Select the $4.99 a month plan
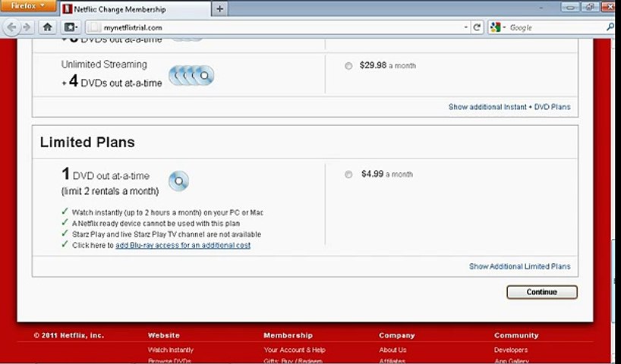Screen dimensions: 621x364 click(348, 174)
